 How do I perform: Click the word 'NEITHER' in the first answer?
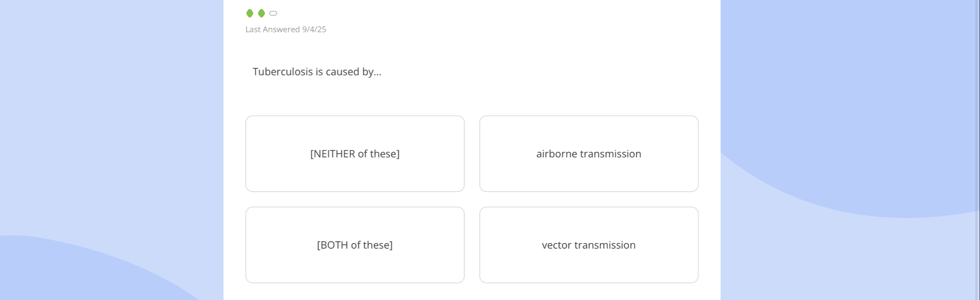(x=334, y=154)
